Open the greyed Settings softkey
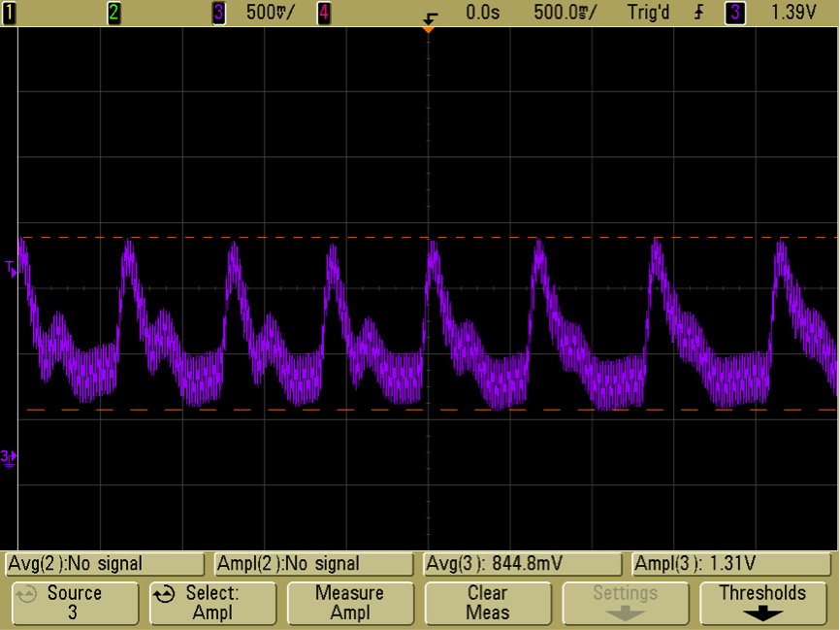Screen dimensions: 840x630 coord(626,603)
